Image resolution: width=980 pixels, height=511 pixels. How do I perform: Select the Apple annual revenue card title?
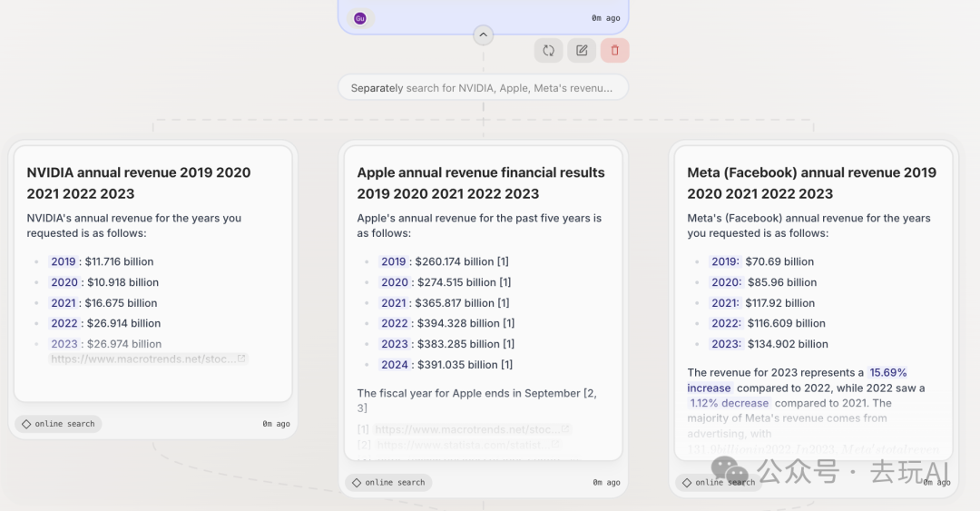coord(481,182)
